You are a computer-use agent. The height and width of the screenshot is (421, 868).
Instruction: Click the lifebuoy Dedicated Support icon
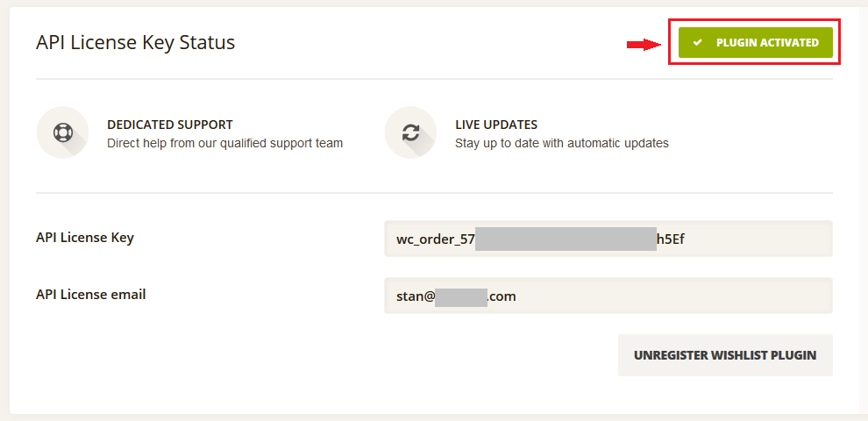pyautogui.click(x=62, y=133)
